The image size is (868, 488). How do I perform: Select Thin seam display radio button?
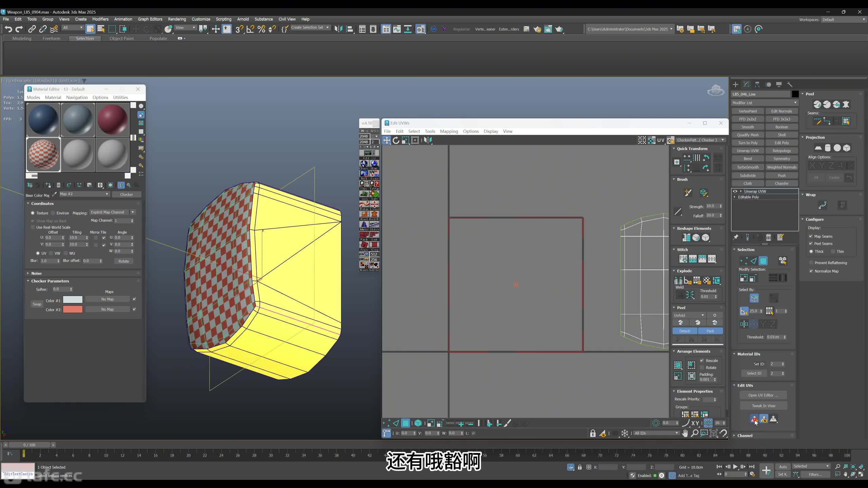[833, 251]
